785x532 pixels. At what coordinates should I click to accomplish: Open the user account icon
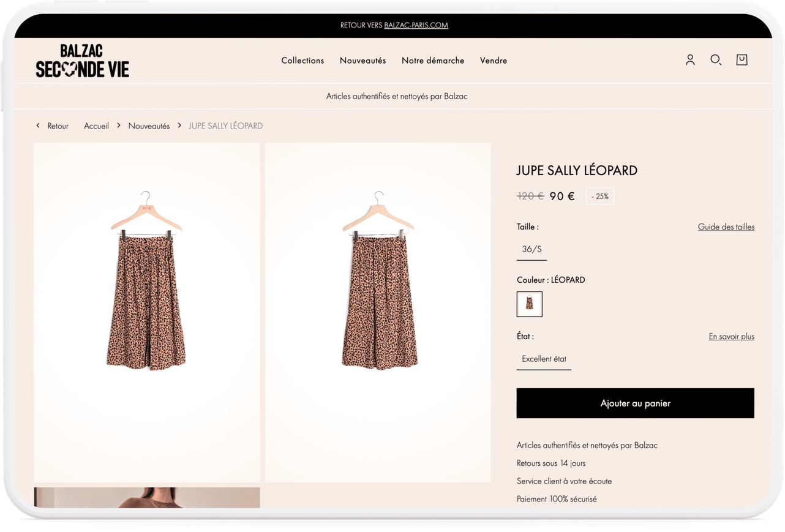click(690, 60)
